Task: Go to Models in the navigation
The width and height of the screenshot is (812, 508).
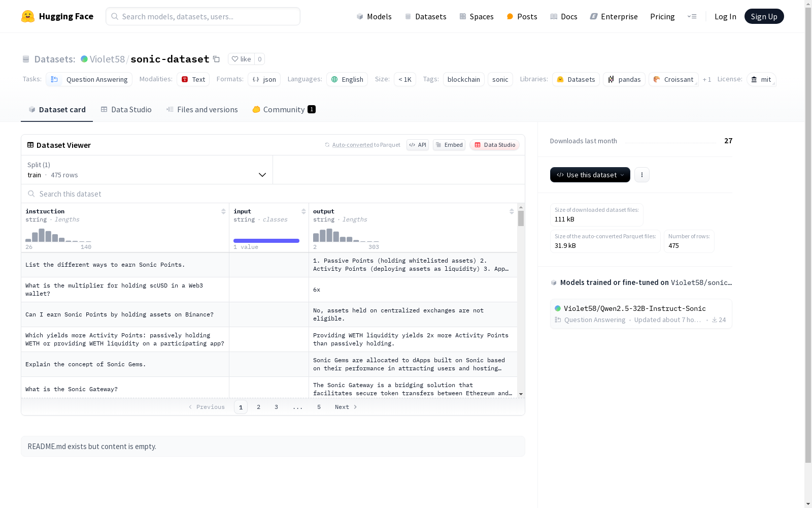Action: 374,16
